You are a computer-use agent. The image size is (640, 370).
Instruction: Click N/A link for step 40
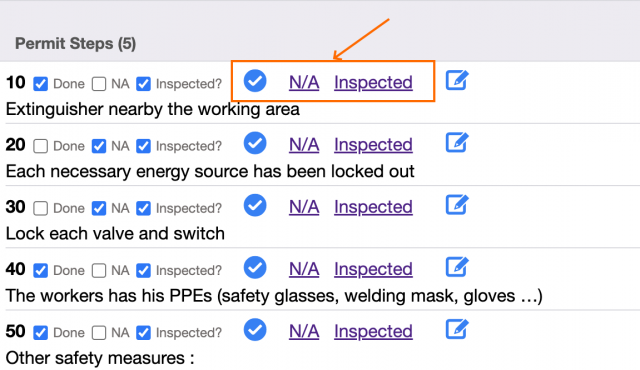(304, 269)
